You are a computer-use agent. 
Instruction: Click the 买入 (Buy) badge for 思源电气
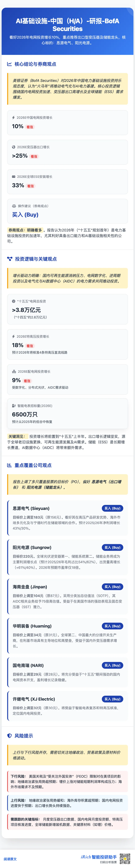tap(112, 508)
